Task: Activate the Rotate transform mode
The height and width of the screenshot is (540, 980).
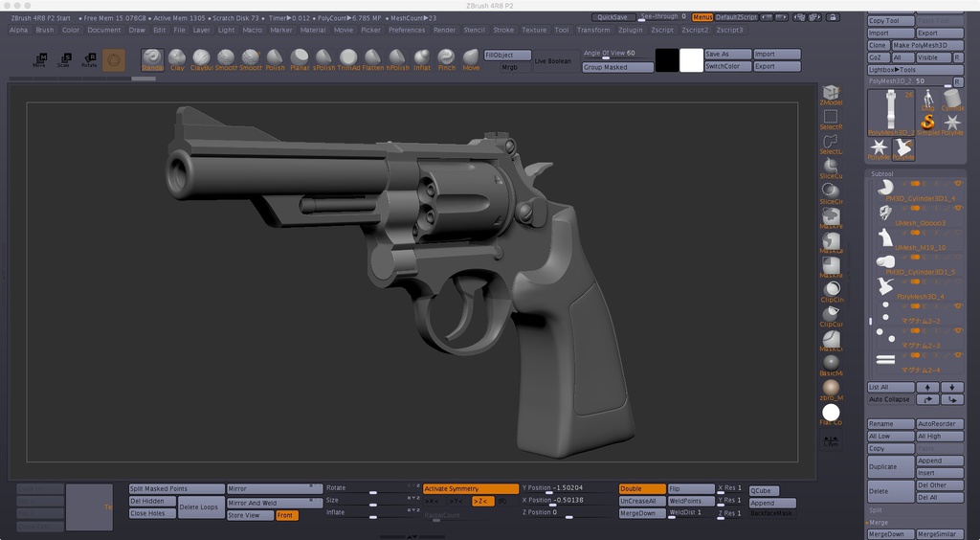Action: point(89,60)
